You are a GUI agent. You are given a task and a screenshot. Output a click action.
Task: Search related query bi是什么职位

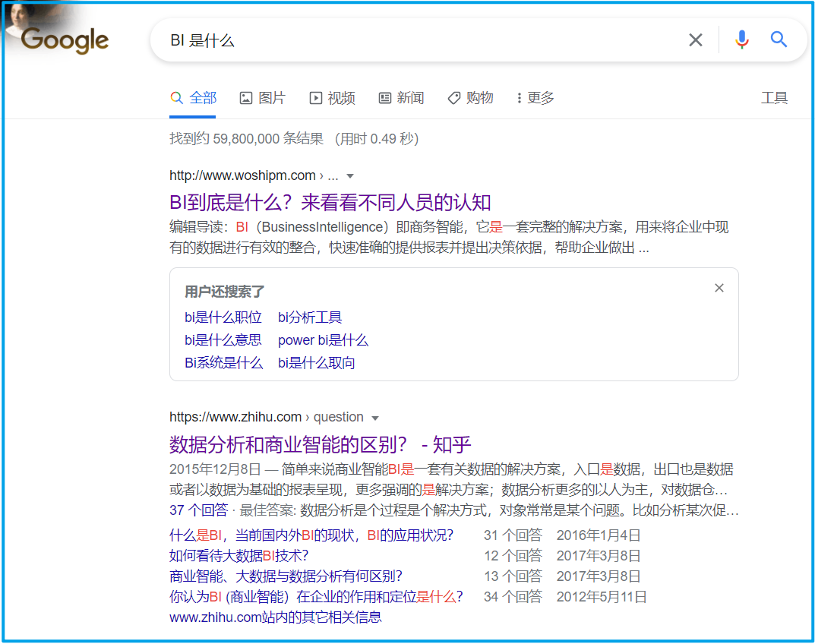tap(223, 317)
